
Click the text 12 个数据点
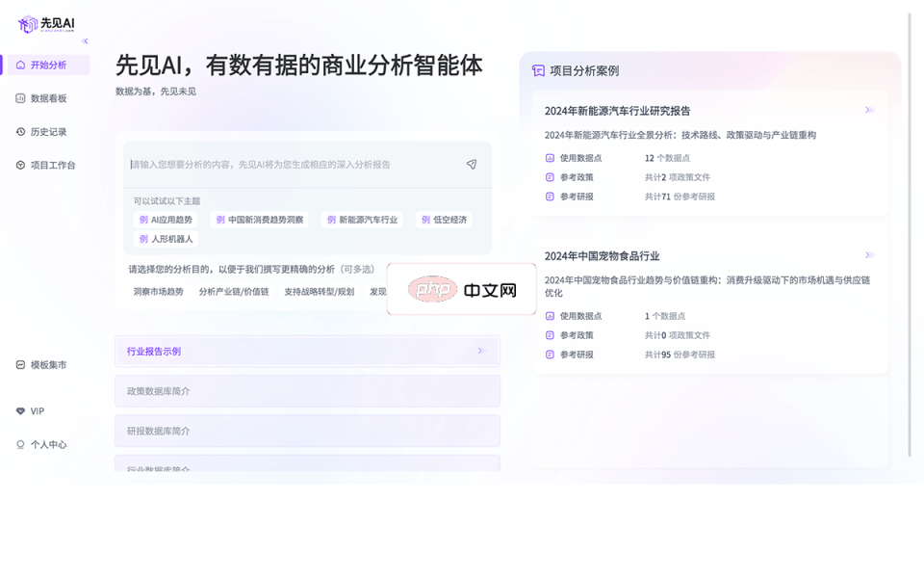(667, 158)
